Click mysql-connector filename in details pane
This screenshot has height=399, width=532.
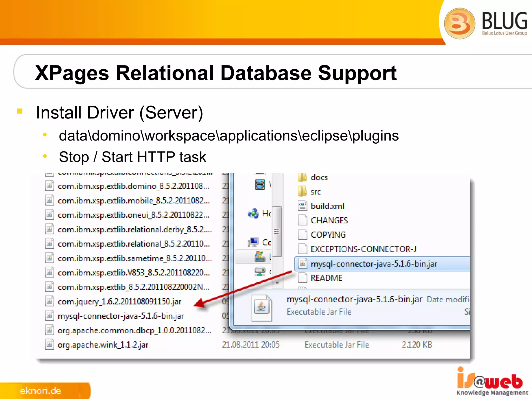point(354,300)
